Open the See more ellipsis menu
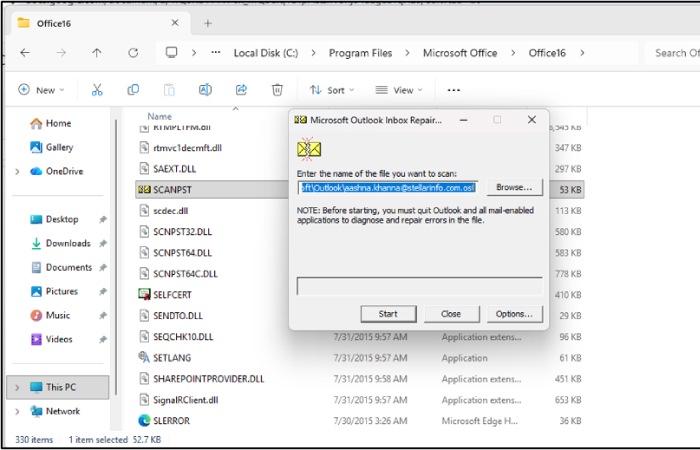Screen dimensions: 700x450 click(x=454, y=90)
